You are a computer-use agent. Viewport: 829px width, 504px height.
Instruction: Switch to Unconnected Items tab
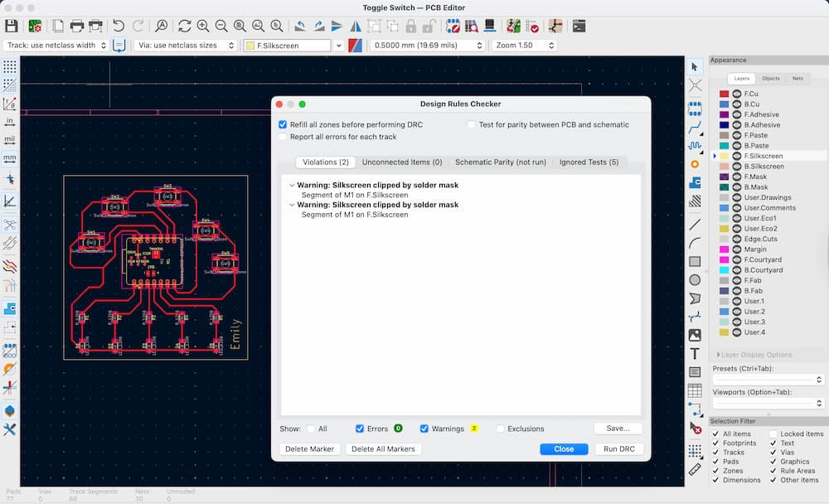point(401,162)
